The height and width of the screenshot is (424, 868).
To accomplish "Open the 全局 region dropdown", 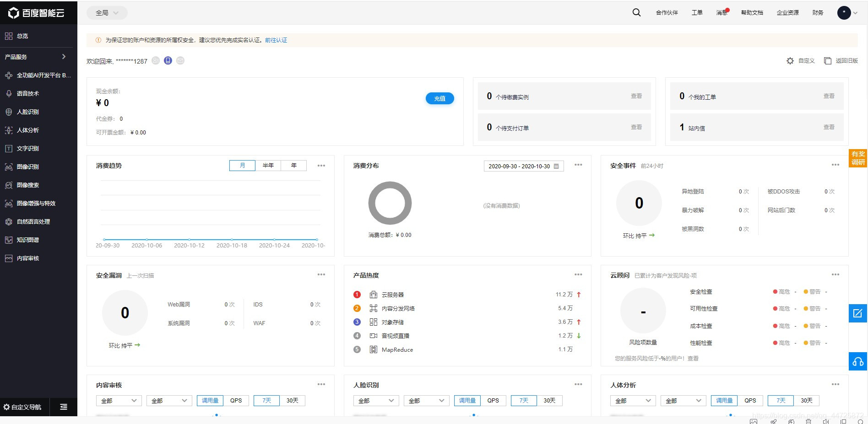I will (107, 13).
